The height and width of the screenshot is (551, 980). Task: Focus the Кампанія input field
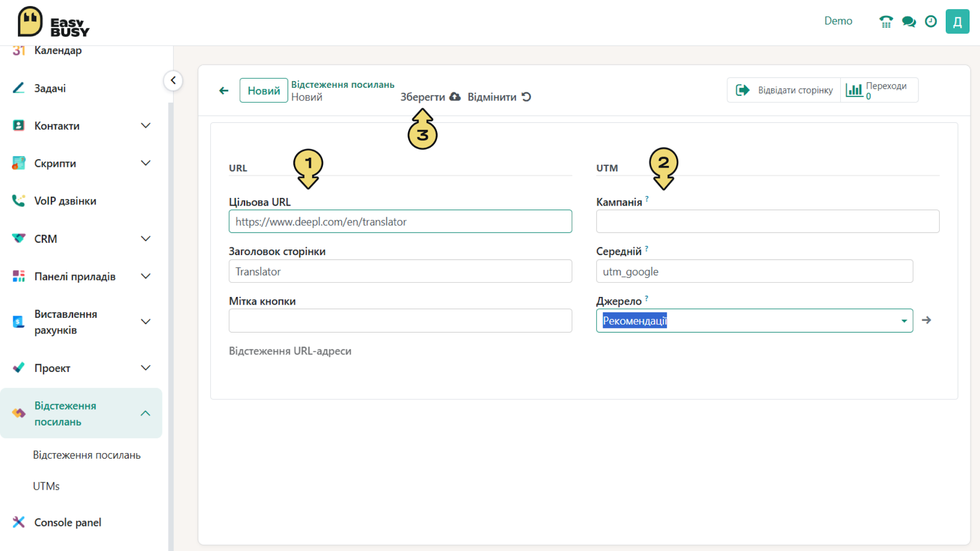[x=768, y=221]
